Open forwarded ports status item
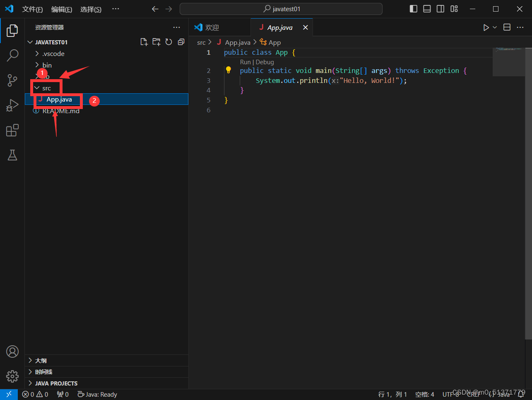532x400 pixels. pyautogui.click(x=63, y=395)
